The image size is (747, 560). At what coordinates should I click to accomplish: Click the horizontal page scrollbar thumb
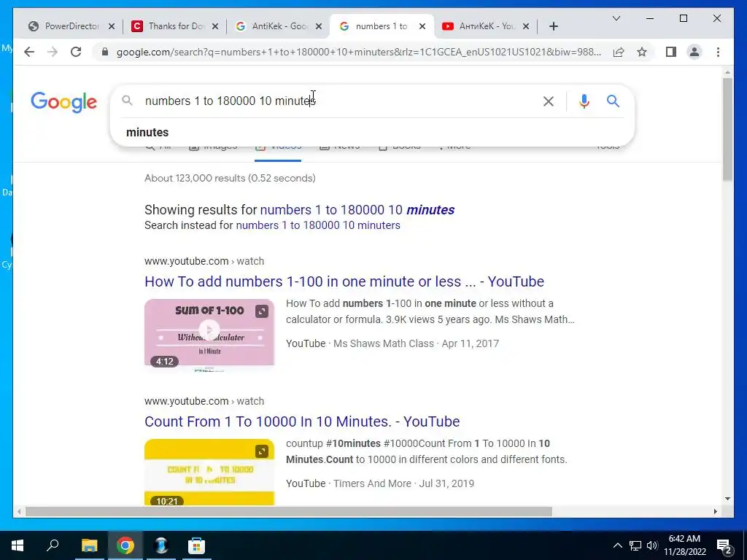click(x=289, y=512)
